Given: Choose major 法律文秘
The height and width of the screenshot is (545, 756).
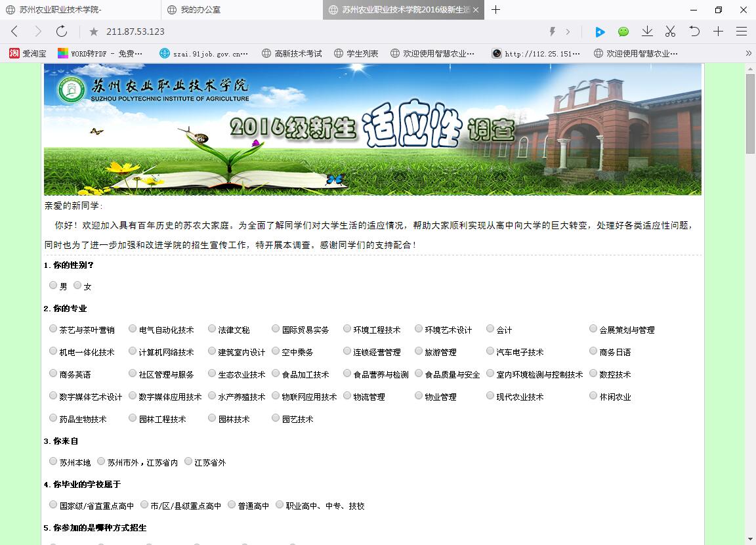Looking at the screenshot, I should (x=212, y=328).
